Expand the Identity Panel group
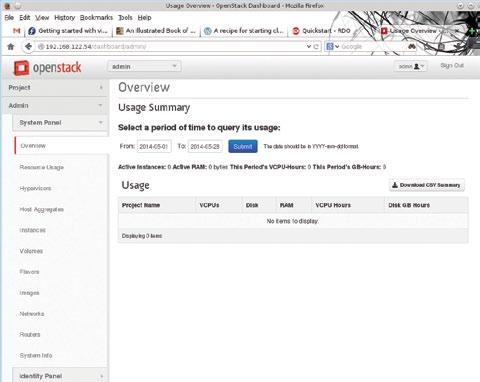Image resolution: width=480 pixels, height=382 pixels. click(x=60, y=375)
